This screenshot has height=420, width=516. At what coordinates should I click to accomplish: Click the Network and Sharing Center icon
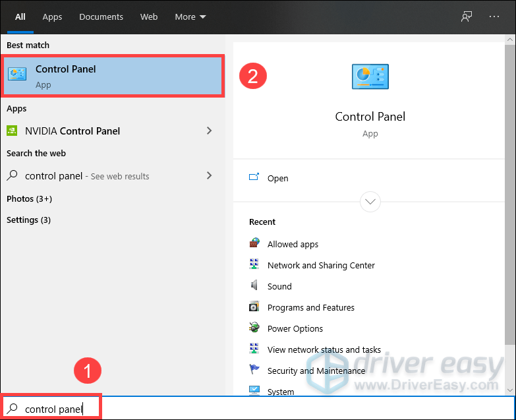pos(254,264)
